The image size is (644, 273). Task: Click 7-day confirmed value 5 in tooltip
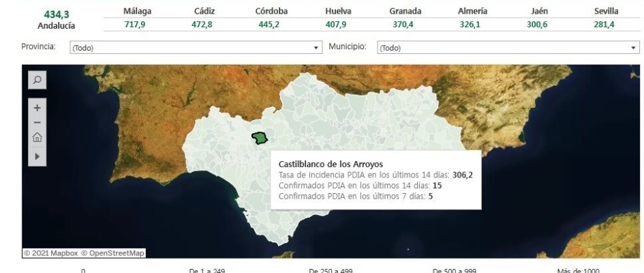pyautogui.click(x=431, y=197)
